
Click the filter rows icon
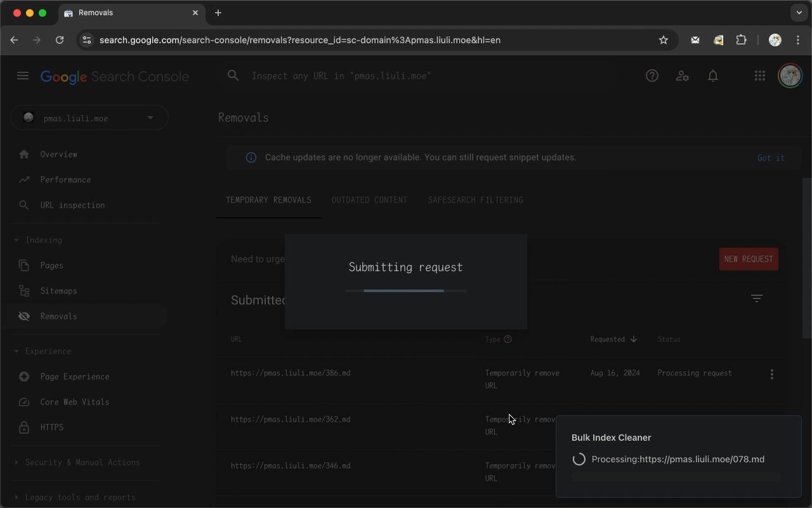coord(757,298)
